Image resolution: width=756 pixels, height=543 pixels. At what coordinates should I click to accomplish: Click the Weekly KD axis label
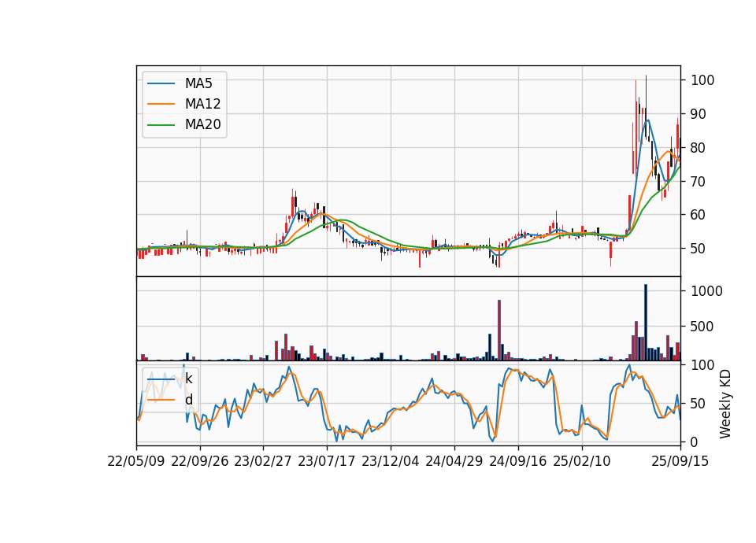[x=725, y=404]
